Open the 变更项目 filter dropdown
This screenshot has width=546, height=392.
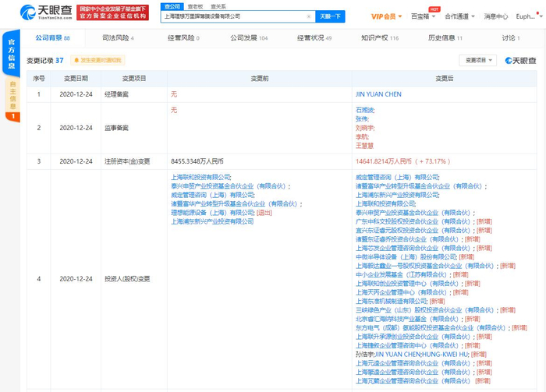point(477,60)
